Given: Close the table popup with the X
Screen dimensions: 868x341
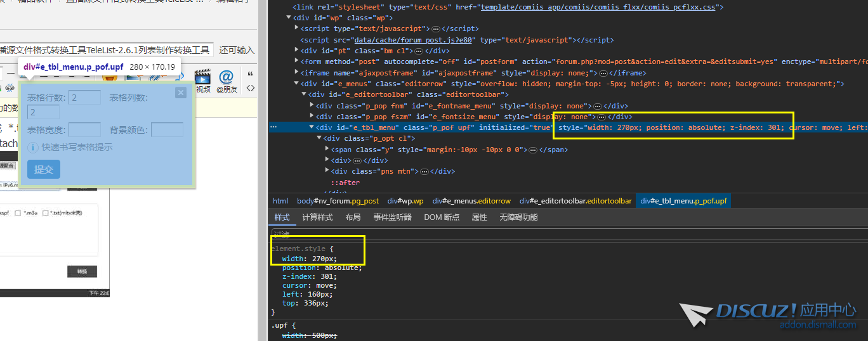Looking at the screenshot, I should point(181,93).
